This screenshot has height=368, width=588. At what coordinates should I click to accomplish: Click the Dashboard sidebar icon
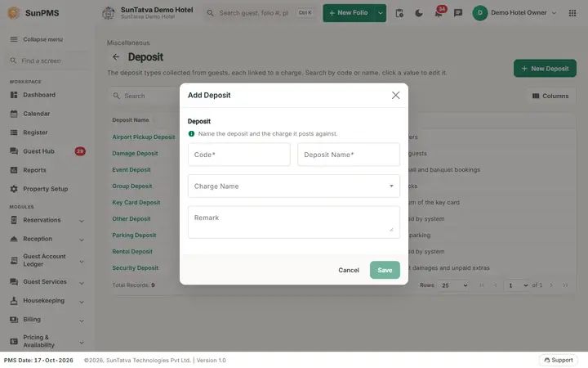coord(14,95)
